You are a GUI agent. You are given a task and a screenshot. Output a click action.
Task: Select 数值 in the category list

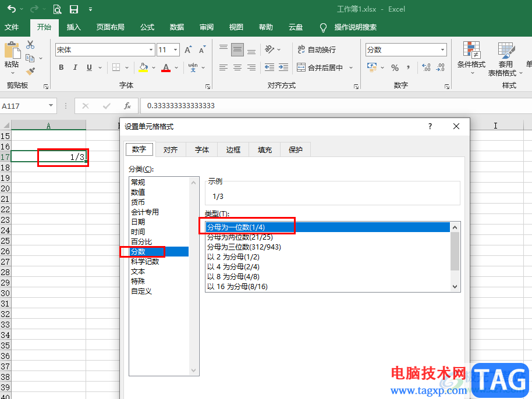[x=138, y=192]
